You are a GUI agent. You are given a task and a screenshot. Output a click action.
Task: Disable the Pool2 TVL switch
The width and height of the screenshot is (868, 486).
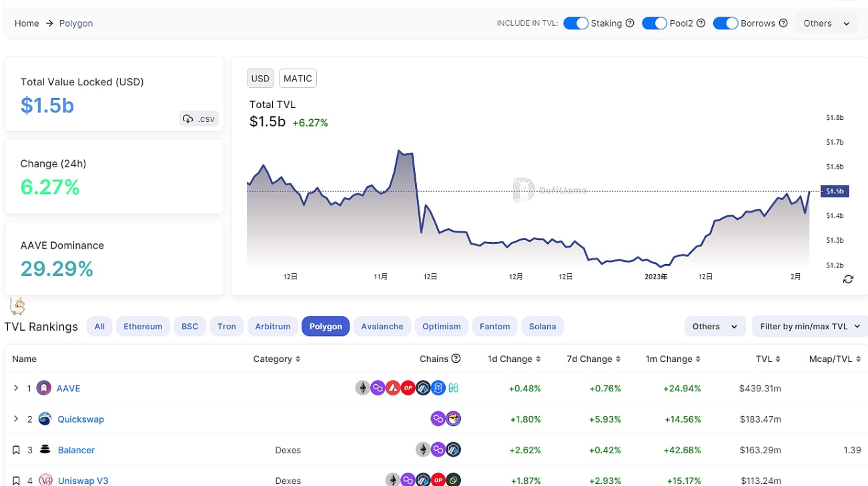click(654, 23)
